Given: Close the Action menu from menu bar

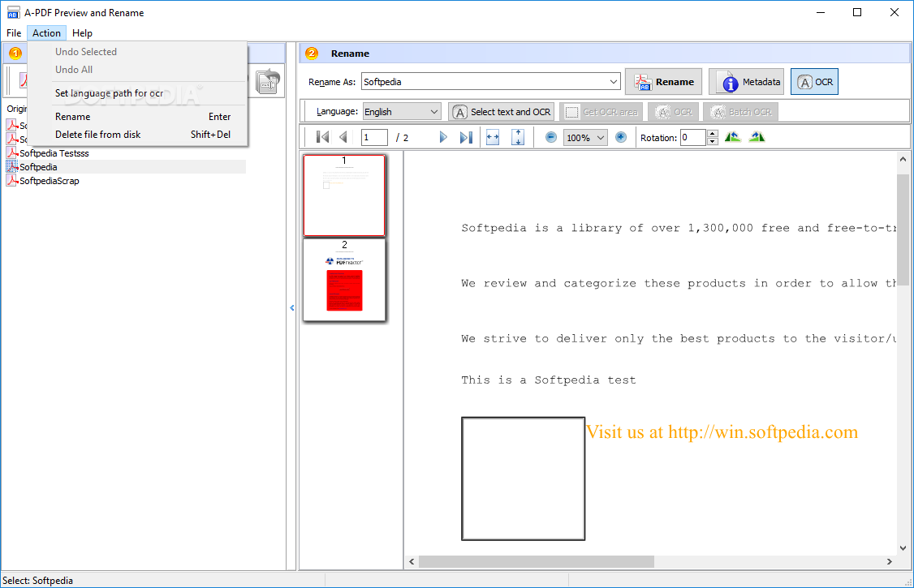Looking at the screenshot, I should tap(46, 33).
